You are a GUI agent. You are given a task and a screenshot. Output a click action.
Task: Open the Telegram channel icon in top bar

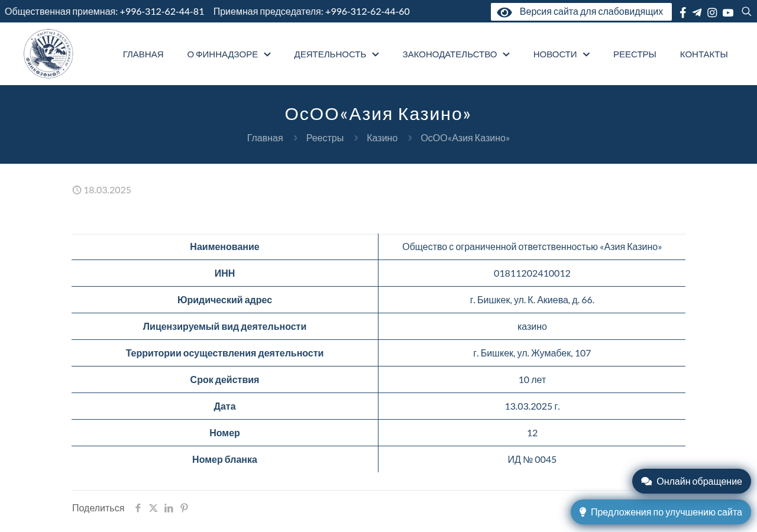pos(697,12)
